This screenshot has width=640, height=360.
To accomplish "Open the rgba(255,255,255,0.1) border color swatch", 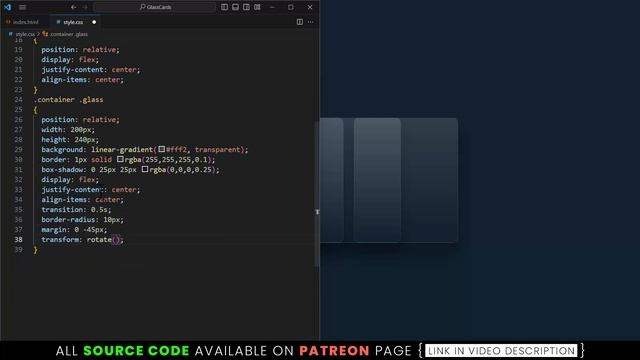I will pos(120,159).
